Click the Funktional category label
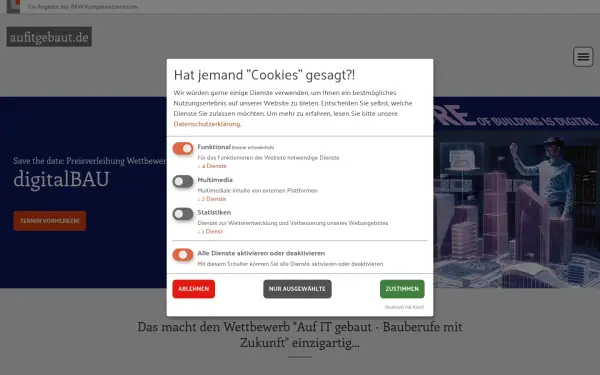This screenshot has width=600, height=375. pyautogui.click(x=214, y=147)
